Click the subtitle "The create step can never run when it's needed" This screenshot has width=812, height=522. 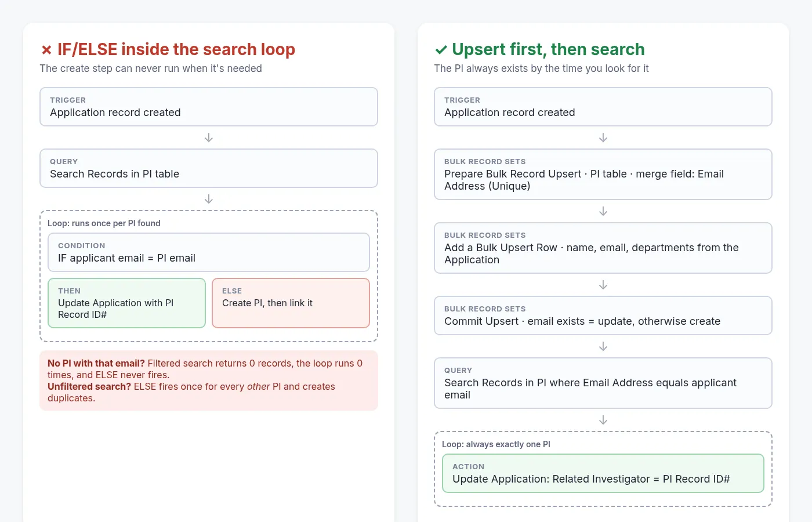151,68
